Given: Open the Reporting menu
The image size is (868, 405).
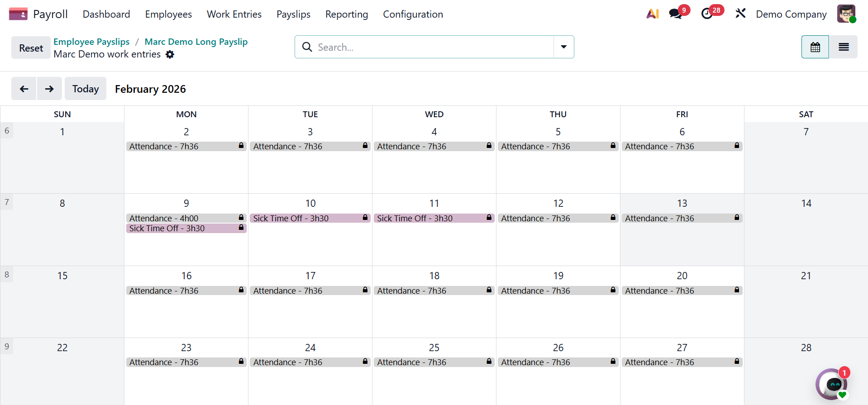Looking at the screenshot, I should 347,14.
